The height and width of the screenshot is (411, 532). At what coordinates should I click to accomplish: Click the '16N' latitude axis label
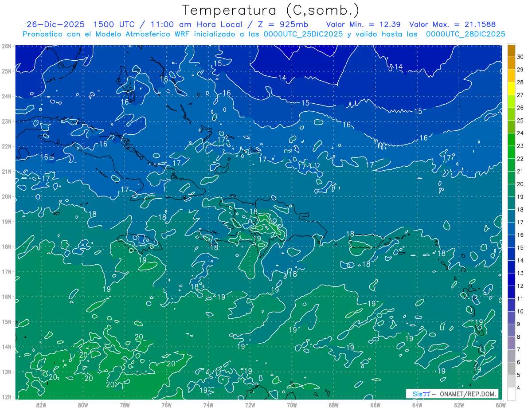pyautogui.click(x=7, y=297)
